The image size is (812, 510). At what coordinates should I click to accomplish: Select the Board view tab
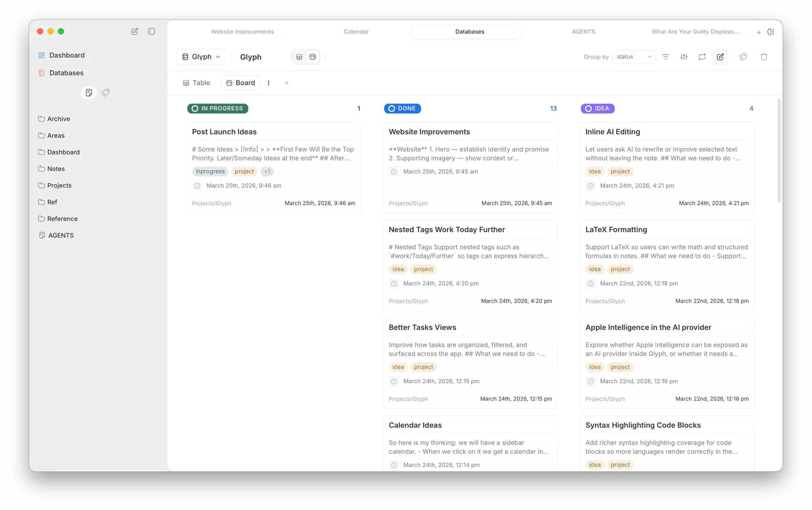pos(240,83)
